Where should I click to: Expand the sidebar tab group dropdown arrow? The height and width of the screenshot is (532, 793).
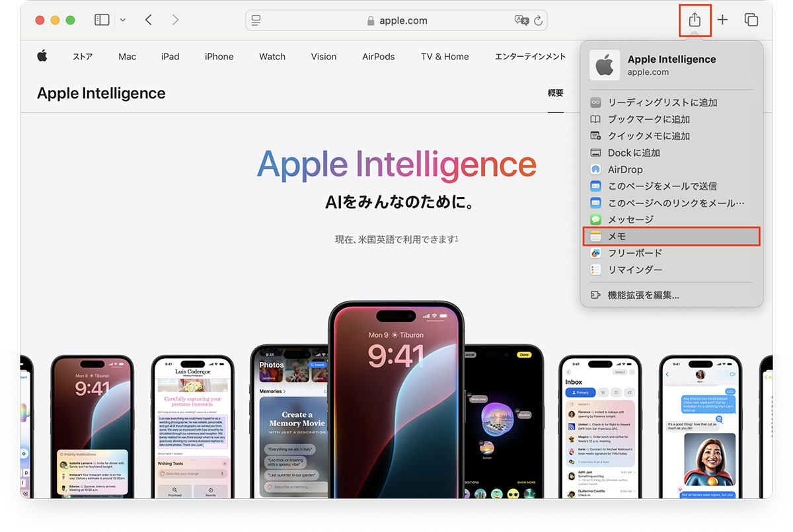click(x=122, y=20)
